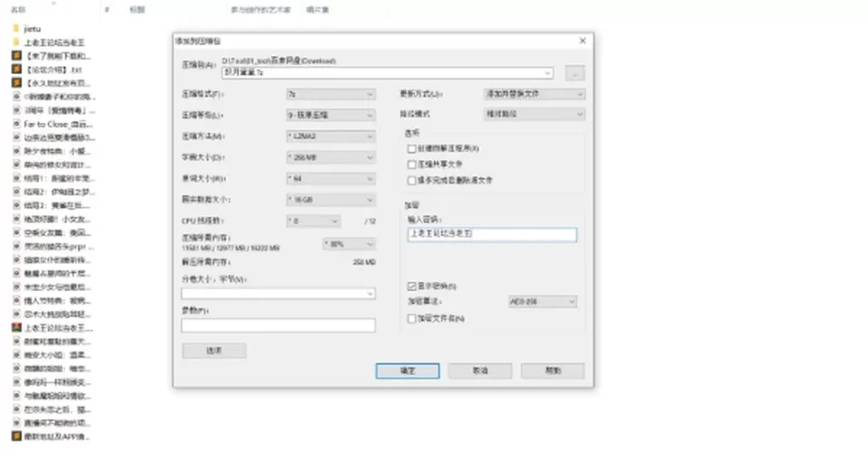Click the 结局3 audio file icon
Viewport: 868px width, 460px height.
(x=16, y=205)
